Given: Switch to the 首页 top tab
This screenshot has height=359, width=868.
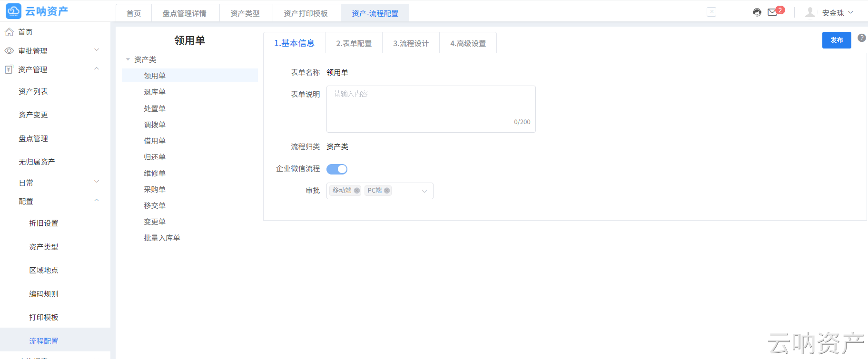Looking at the screenshot, I should click(134, 13).
